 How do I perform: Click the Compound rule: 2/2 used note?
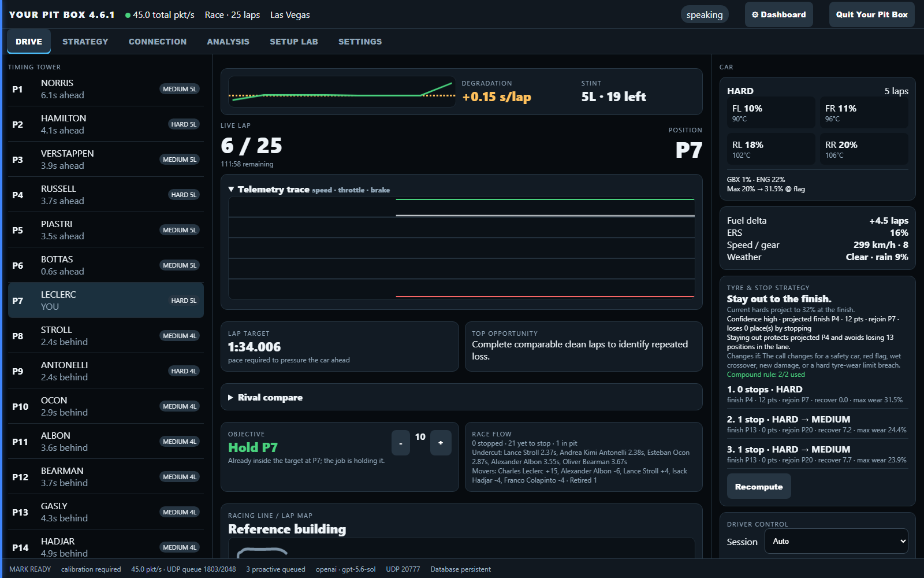[x=766, y=375]
